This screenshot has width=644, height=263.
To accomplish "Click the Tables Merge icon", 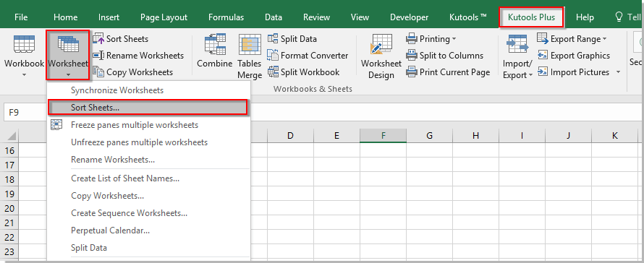I will (250, 44).
